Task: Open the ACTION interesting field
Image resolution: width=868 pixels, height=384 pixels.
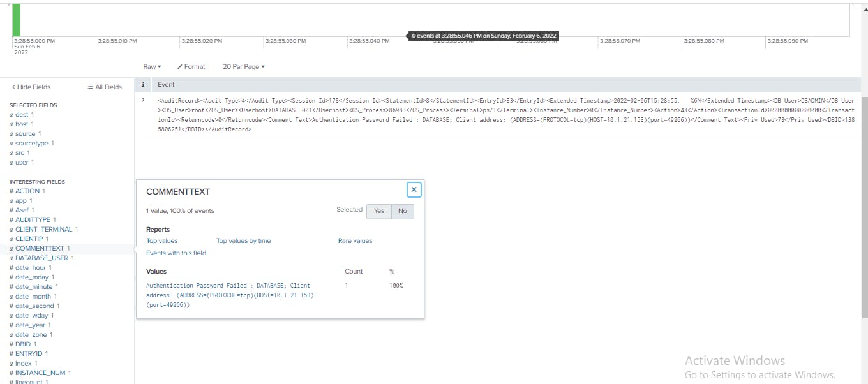Action: pyautogui.click(x=27, y=191)
